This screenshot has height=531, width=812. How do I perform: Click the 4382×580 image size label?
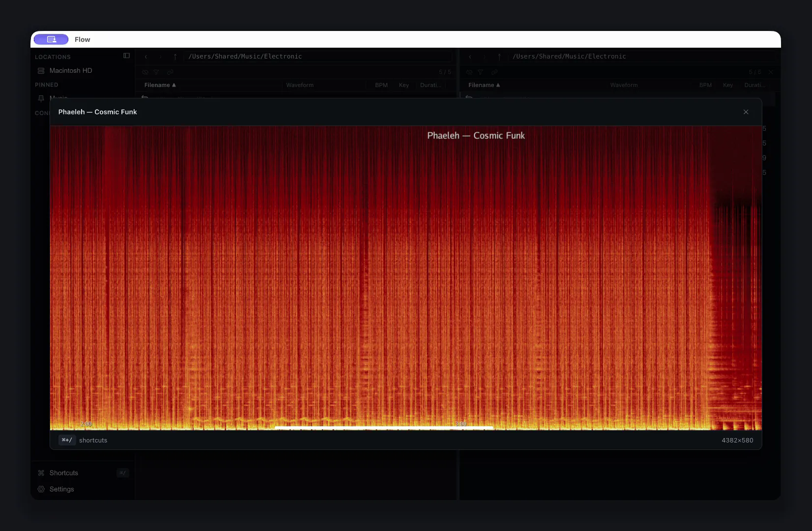[737, 441]
